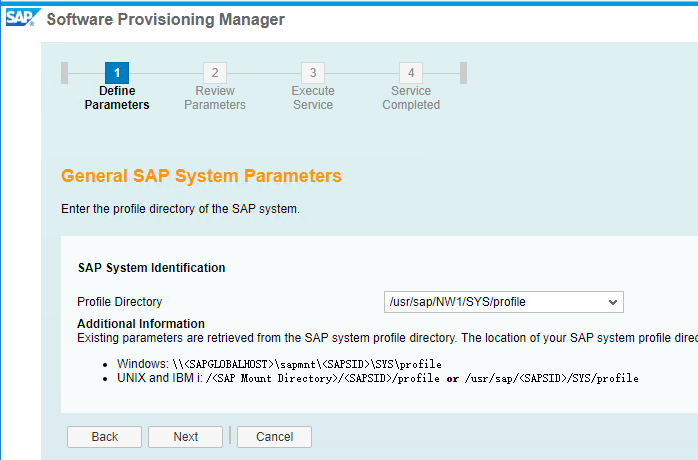The image size is (698, 460).
Task: Click the roadmap start marker bar
Action: (x=65, y=73)
